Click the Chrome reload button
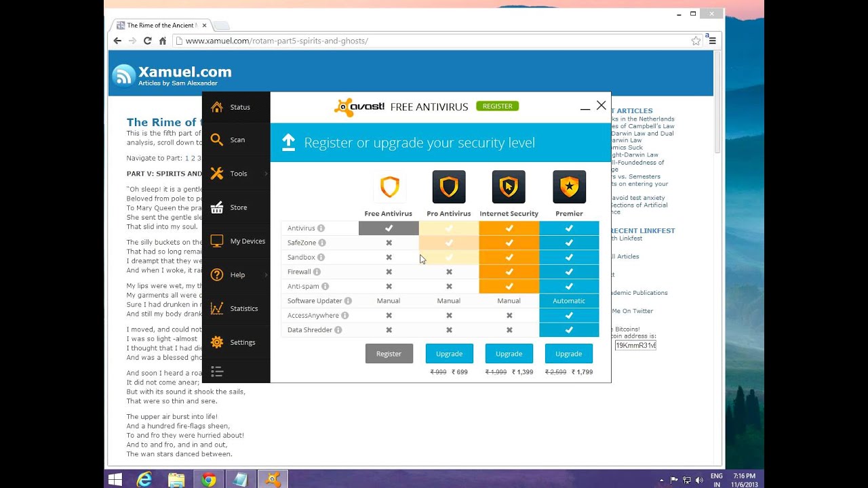The image size is (868, 488). tap(147, 41)
